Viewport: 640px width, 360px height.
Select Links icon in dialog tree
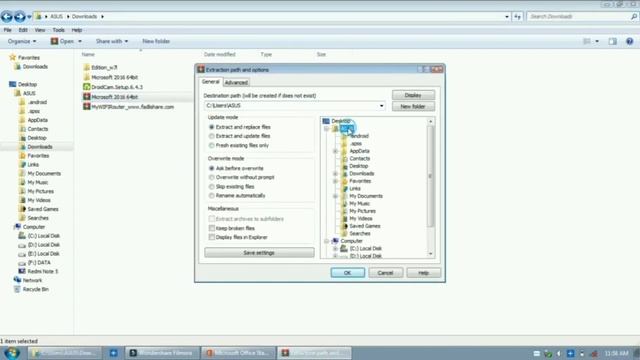pyautogui.click(x=344, y=189)
